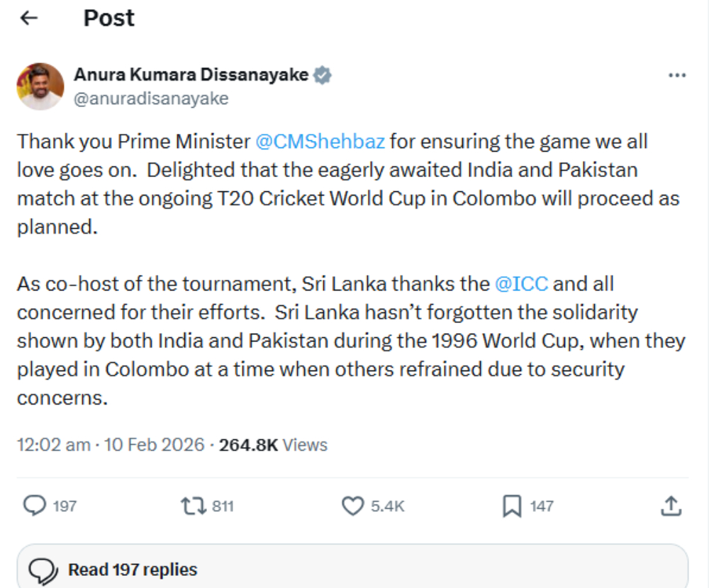Screen dimensions: 709x588
Task: Click the repost arrows icon
Action: tap(193, 506)
